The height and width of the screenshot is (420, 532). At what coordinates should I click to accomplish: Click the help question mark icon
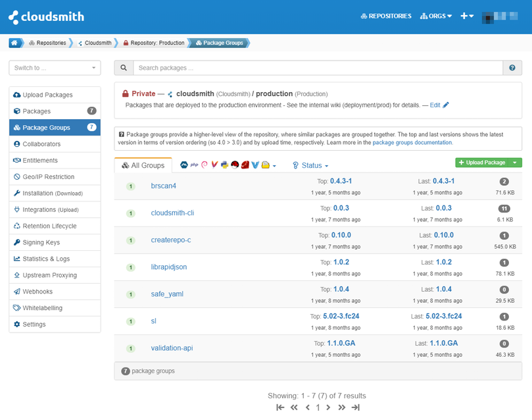click(x=512, y=68)
